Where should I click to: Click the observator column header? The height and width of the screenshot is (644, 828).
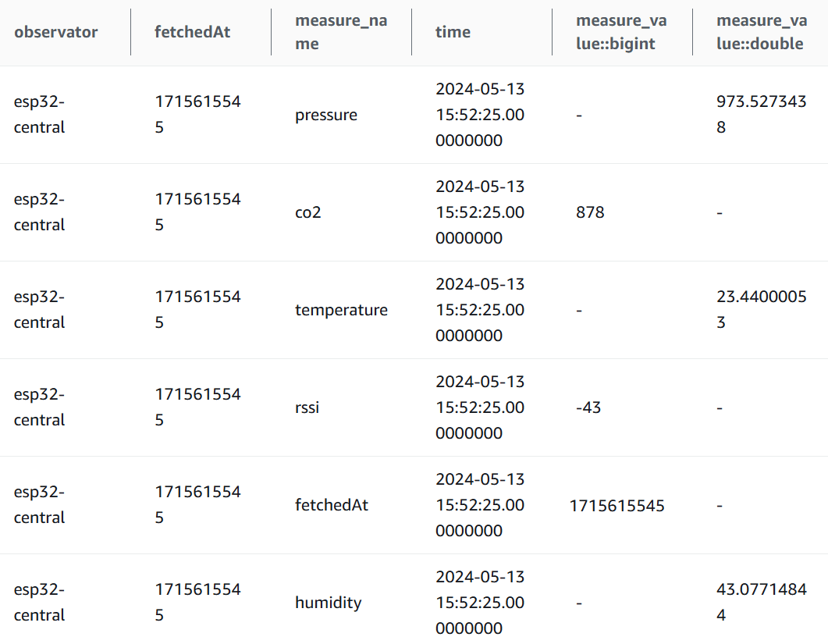(55, 32)
